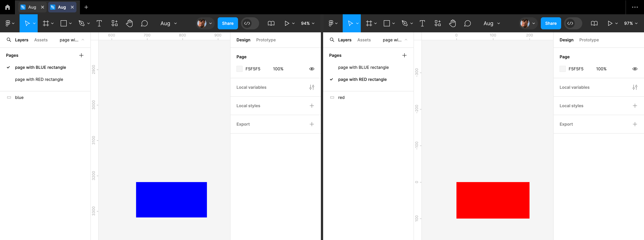Select Frame tool in right window

tap(369, 23)
